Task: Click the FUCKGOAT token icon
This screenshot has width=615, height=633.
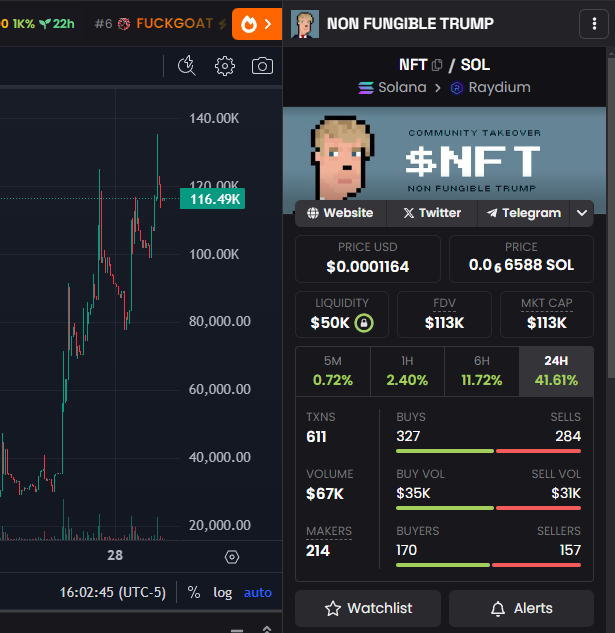Action: tap(124, 24)
